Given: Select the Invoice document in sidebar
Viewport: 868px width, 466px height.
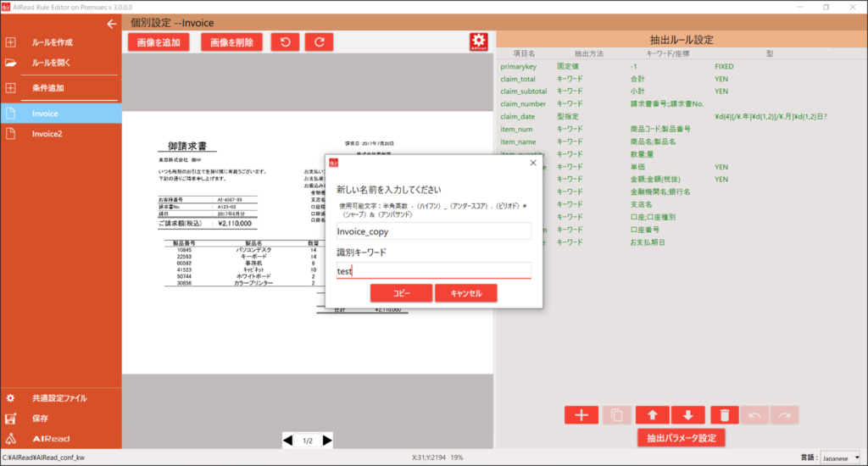Looking at the screenshot, I should click(61, 114).
